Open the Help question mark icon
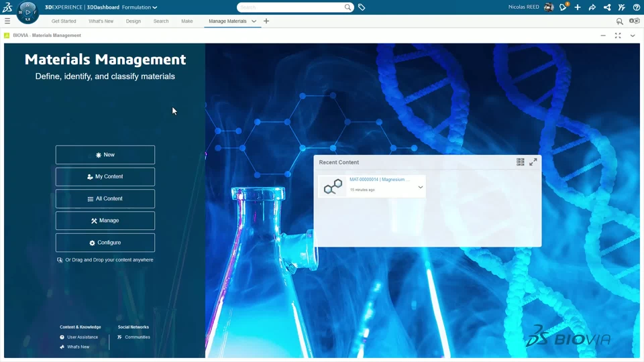 [636, 7]
